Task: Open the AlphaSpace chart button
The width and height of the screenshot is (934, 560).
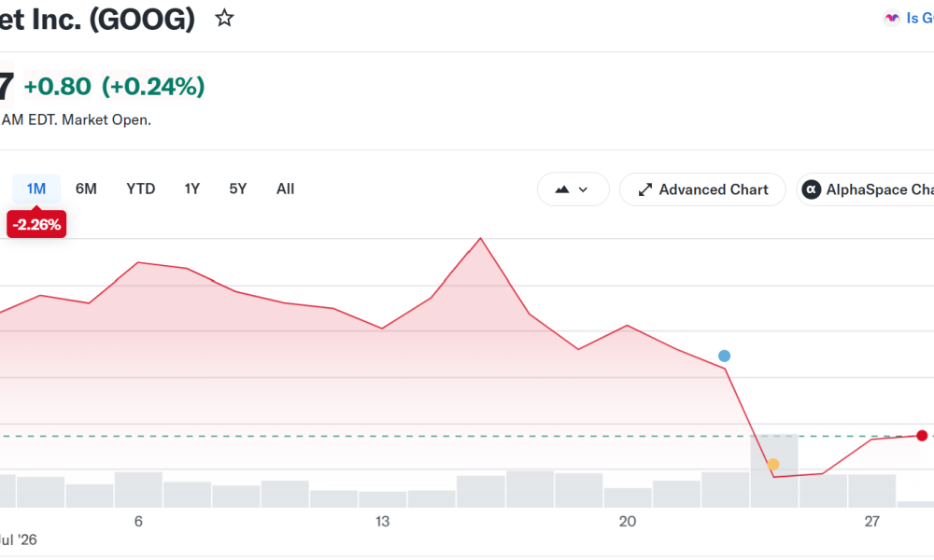Action: pyautogui.click(x=866, y=189)
